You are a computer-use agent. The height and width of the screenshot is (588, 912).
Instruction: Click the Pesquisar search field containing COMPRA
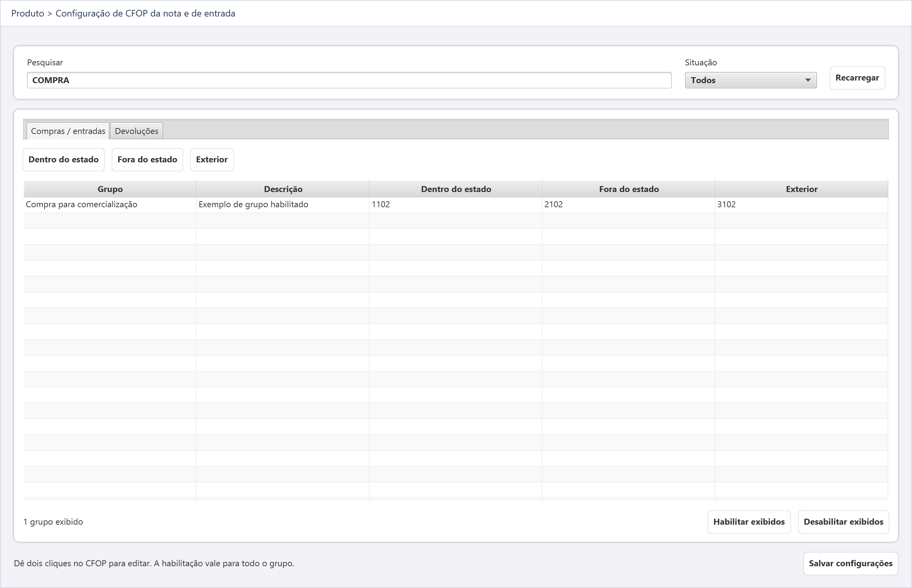[349, 80]
